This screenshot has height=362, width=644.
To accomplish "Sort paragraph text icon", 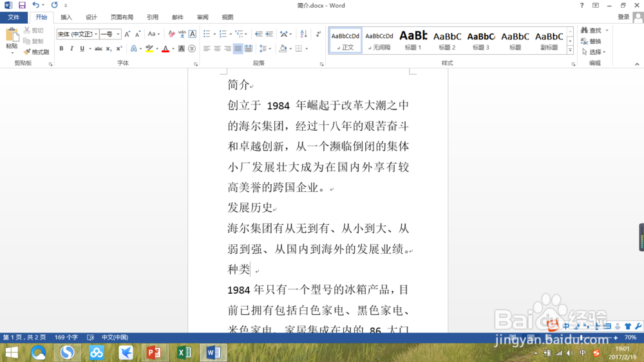I will [x=303, y=34].
